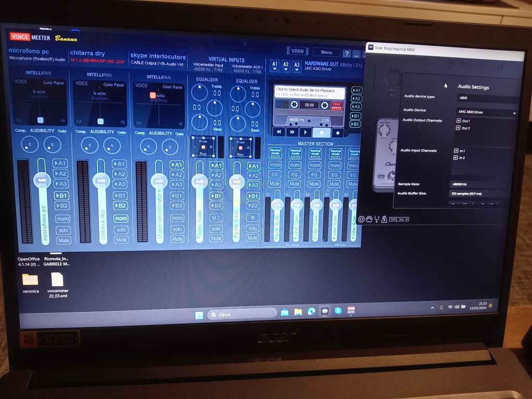532x399 pixels.
Task: Open the Audio device type ASIO dropdown
Action: click(488, 98)
